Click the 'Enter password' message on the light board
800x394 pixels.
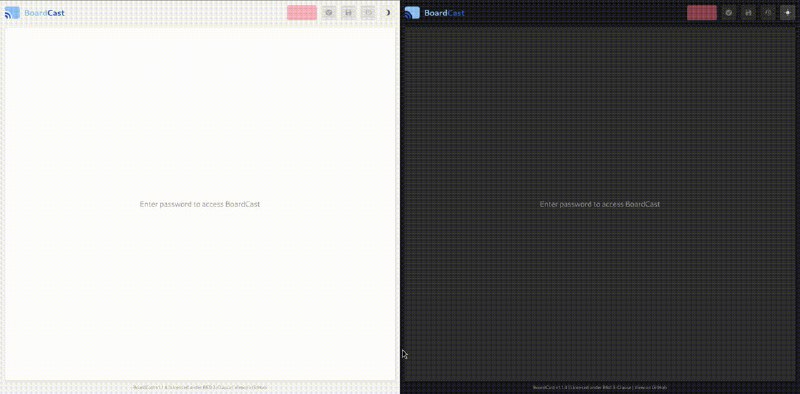point(200,204)
